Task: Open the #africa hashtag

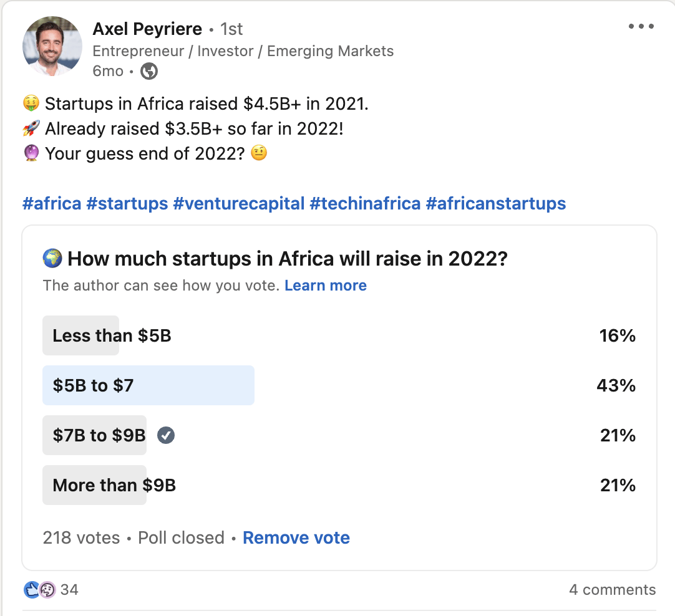Action: tap(52, 203)
